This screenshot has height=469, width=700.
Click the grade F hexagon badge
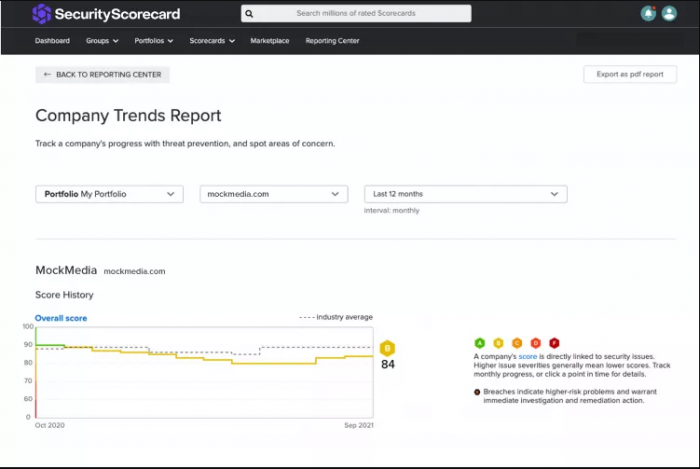[x=554, y=343]
